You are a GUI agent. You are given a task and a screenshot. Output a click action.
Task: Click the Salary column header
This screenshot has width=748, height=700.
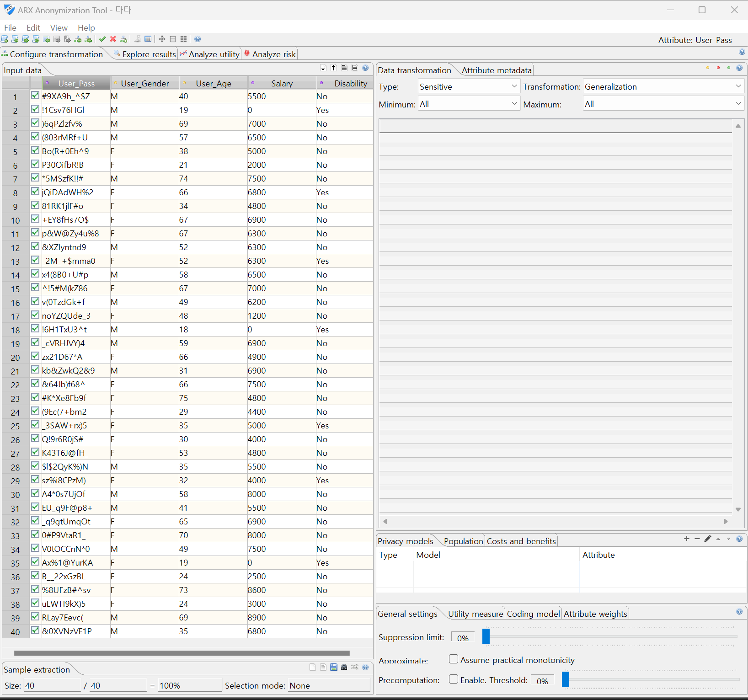point(282,83)
